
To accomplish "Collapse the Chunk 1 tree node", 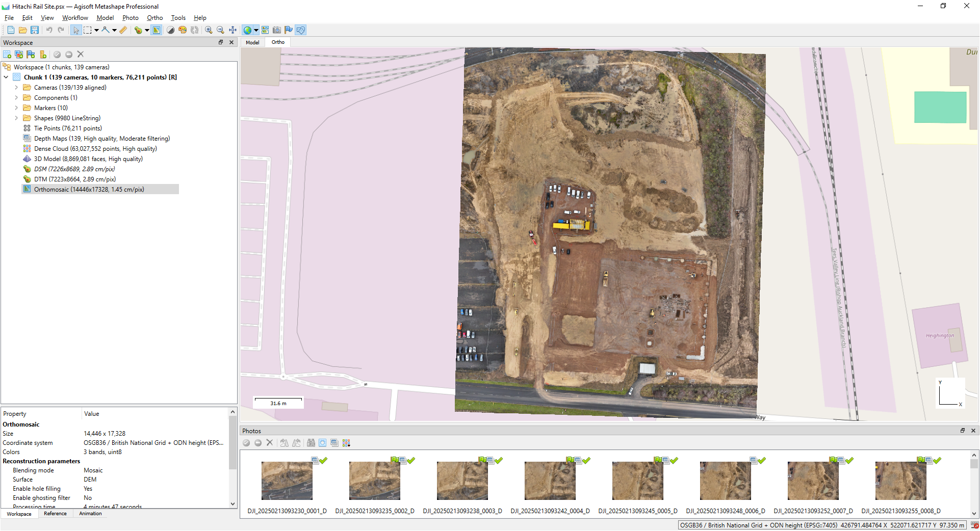I will point(6,77).
